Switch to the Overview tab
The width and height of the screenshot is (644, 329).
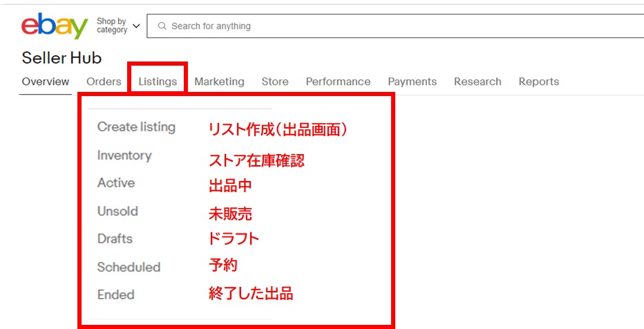coord(46,82)
